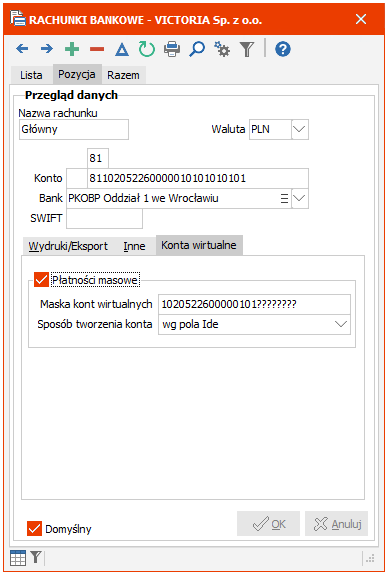Select the Pozycja tab
387x575 pixels.
click(77, 74)
